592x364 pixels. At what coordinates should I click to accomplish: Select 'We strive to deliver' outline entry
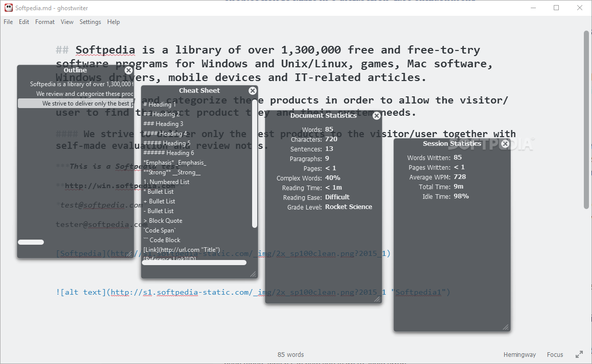(x=76, y=103)
